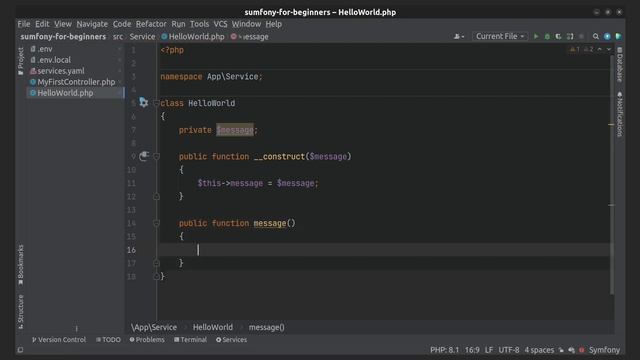Open the Notifications tool window
The image size is (640, 360).
(620, 114)
